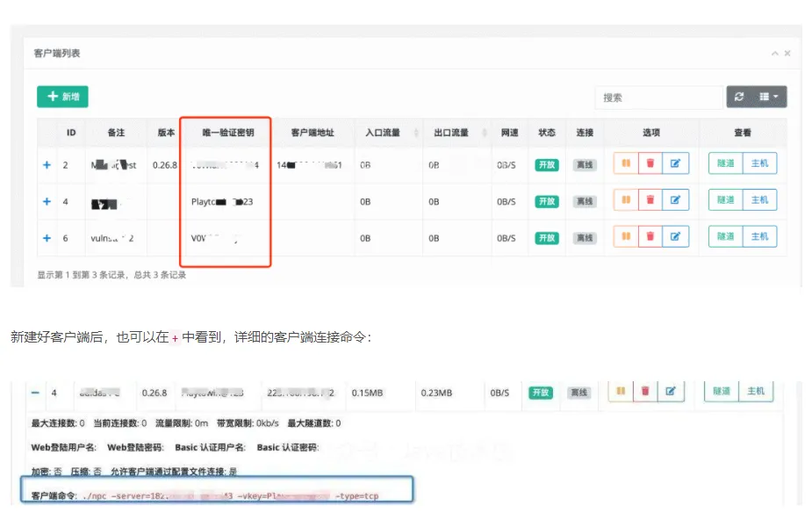
Task: Pause client ID 6
Action: [626, 237]
